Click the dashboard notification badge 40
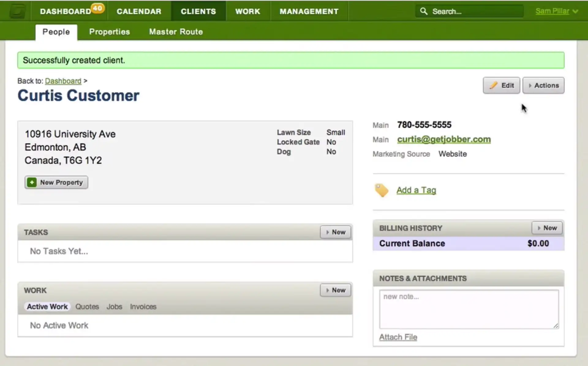588x366 pixels. click(97, 8)
